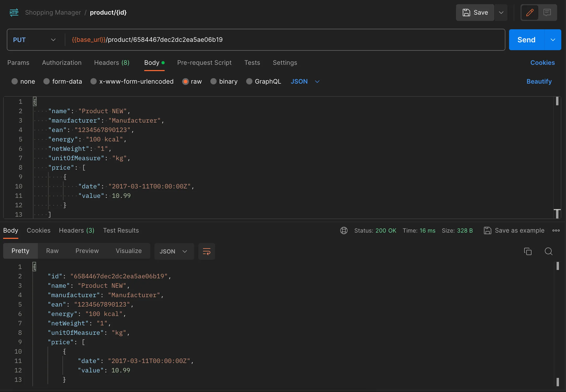Click the Beautify link
This screenshot has width=566, height=392.
(x=539, y=82)
